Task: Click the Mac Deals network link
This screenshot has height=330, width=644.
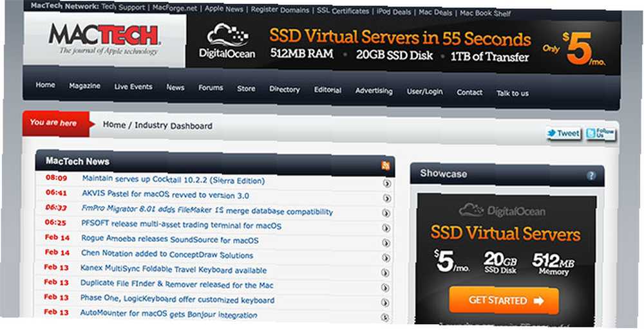Action: click(435, 12)
